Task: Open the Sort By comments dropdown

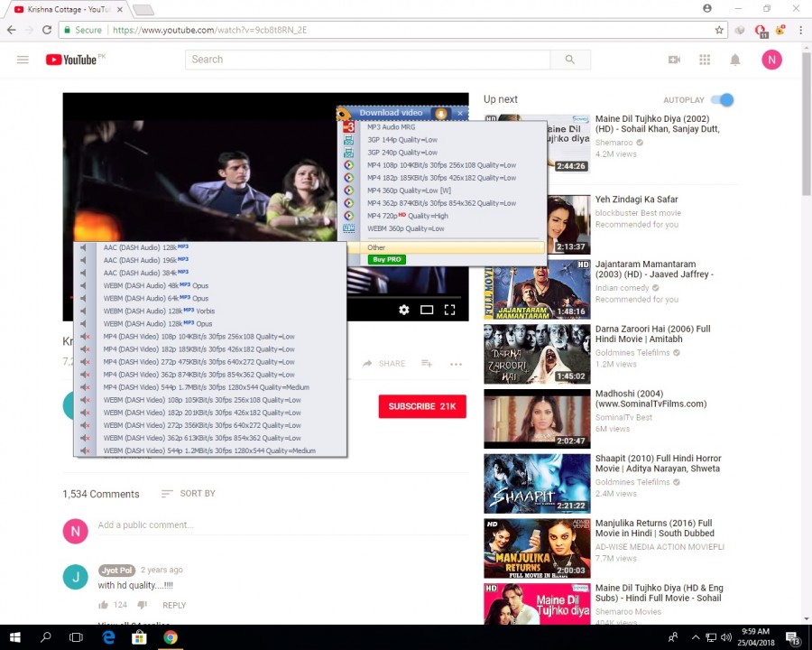Action: click(x=189, y=494)
